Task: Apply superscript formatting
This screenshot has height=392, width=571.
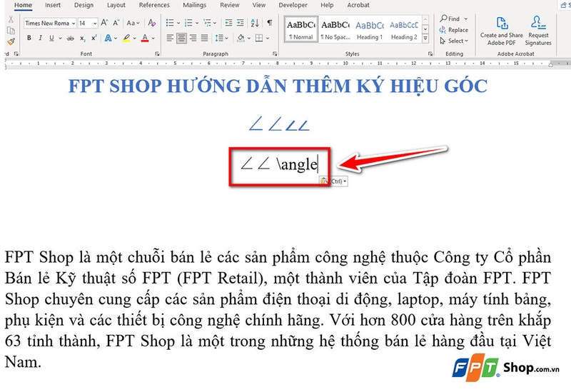Action: pos(94,38)
